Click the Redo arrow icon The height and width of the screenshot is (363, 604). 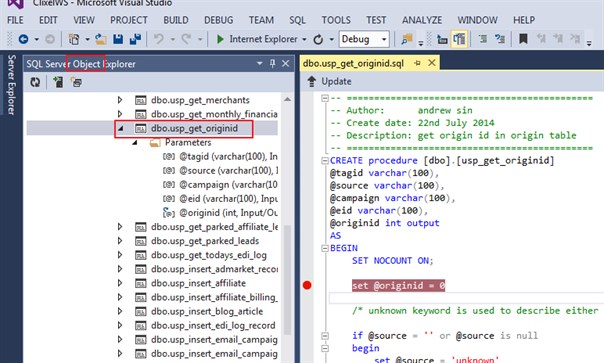[186, 39]
